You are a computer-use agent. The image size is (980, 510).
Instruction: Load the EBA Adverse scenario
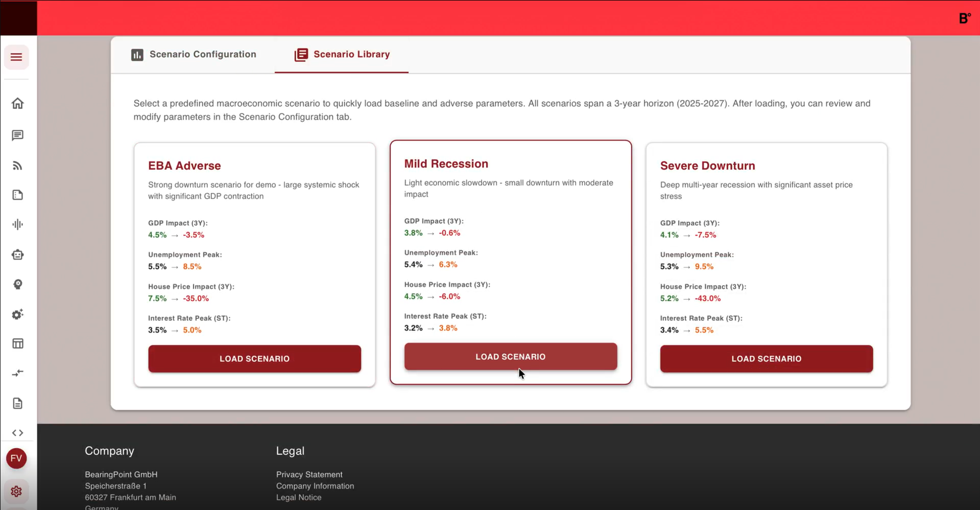point(254,359)
